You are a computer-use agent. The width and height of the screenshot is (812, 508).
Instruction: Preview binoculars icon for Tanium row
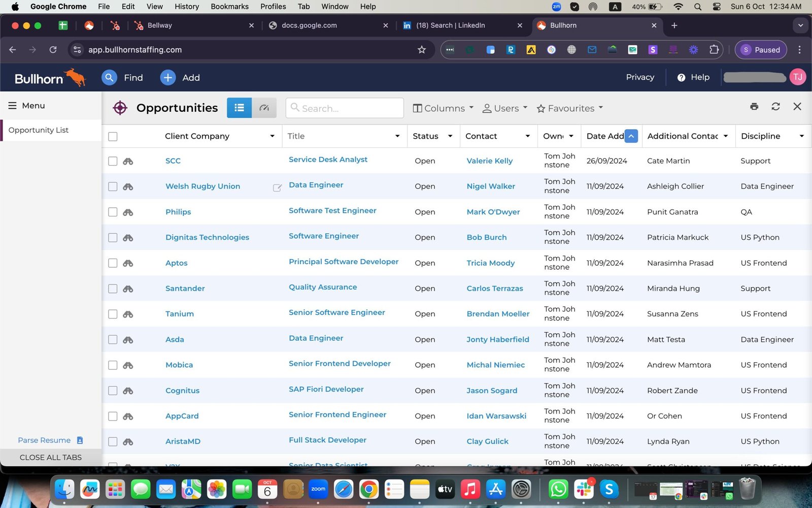(x=128, y=314)
